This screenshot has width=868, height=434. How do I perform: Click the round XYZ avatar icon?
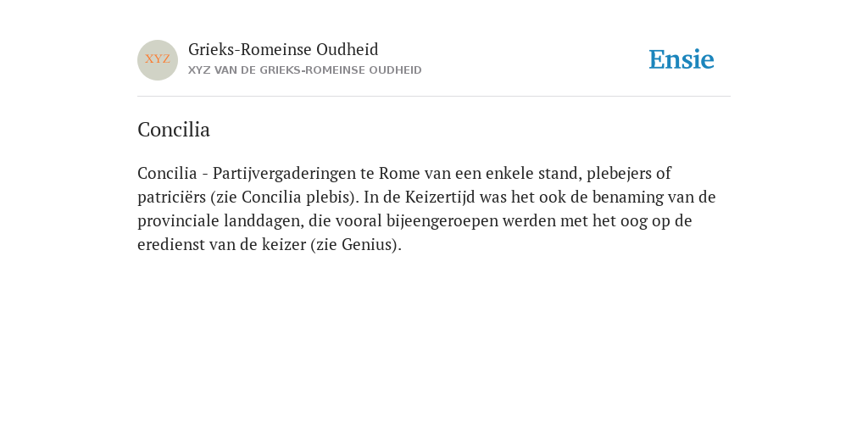(158, 60)
